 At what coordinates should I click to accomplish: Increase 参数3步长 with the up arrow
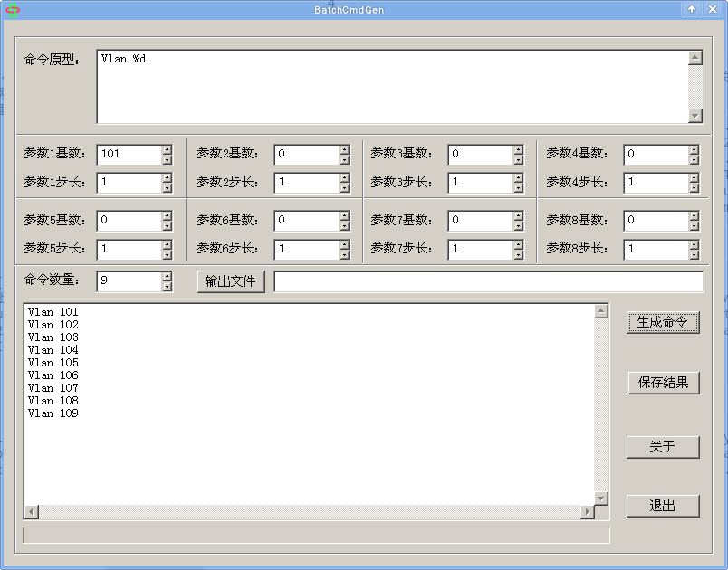(x=519, y=178)
